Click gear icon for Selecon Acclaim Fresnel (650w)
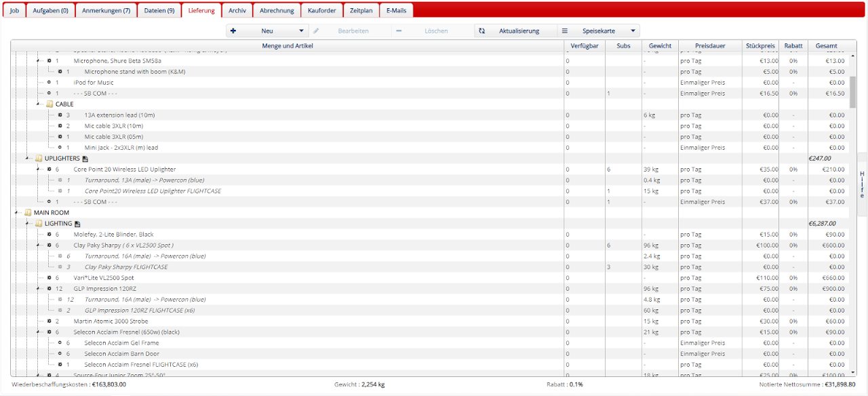 pyautogui.click(x=50, y=332)
